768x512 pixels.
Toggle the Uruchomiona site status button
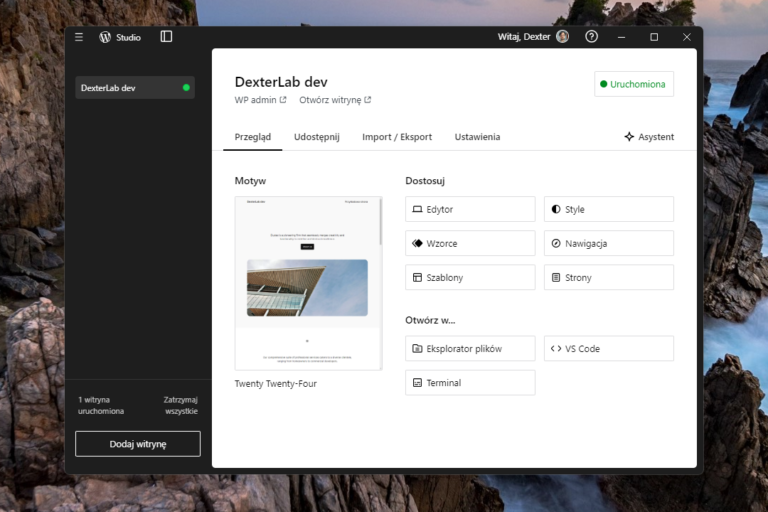pyautogui.click(x=634, y=84)
